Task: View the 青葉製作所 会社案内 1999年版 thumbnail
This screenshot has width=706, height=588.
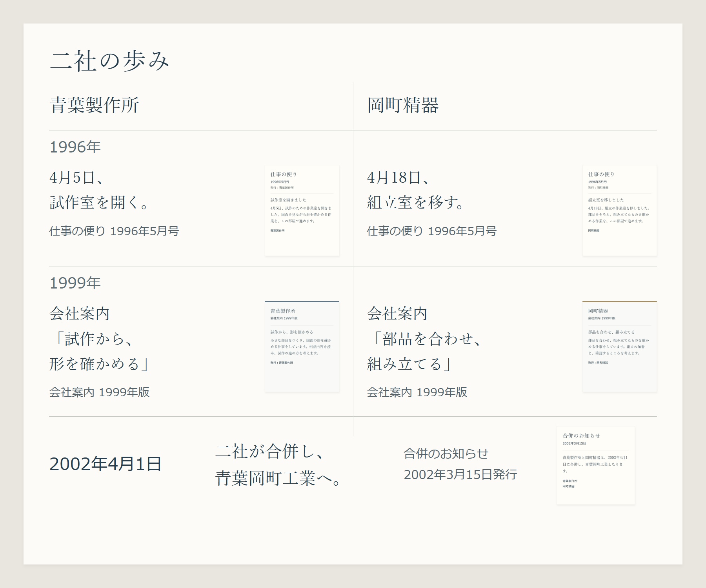Action: (x=302, y=347)
